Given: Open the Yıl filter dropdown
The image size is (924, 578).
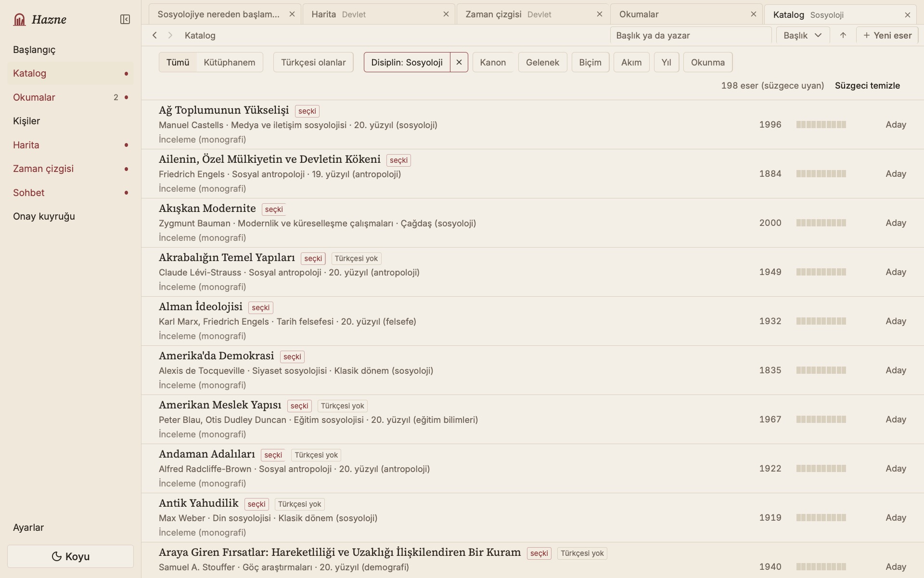Looking at the screenshot, I should tap(667, 62).
